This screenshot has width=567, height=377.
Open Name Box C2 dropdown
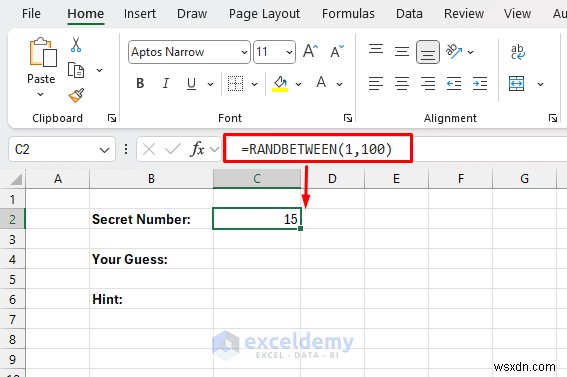click(105, 150)
